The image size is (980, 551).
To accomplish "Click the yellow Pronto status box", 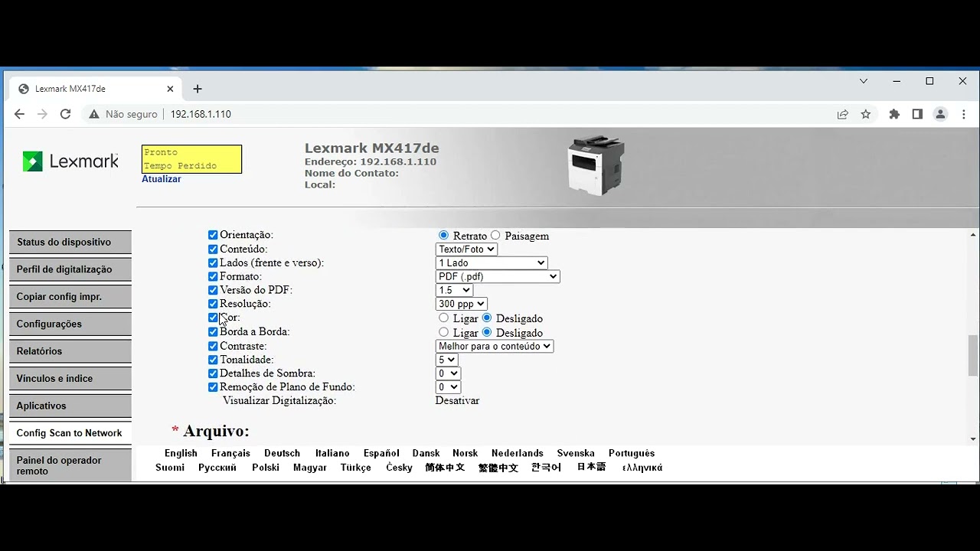I will click(x=191, y=159).
